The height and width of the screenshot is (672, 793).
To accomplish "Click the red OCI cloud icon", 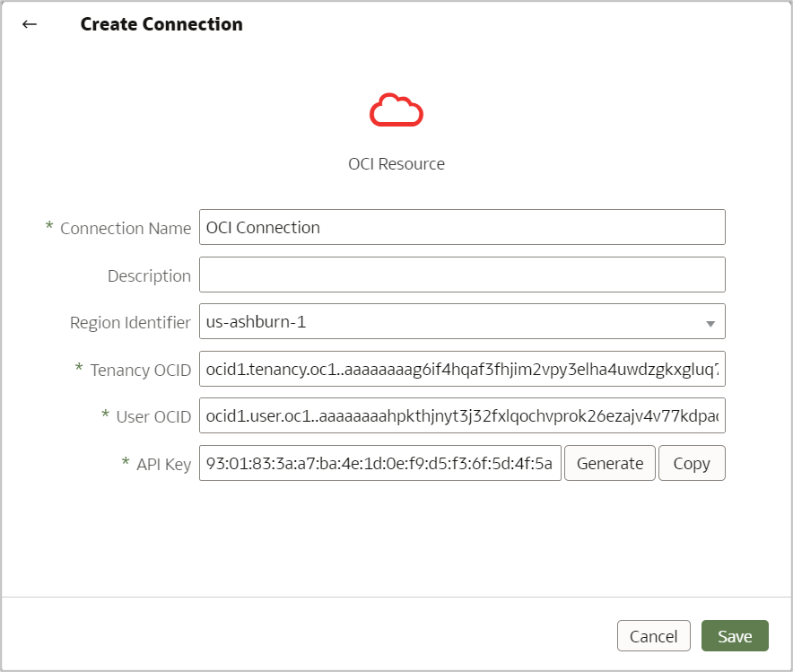I will point(396,110).
